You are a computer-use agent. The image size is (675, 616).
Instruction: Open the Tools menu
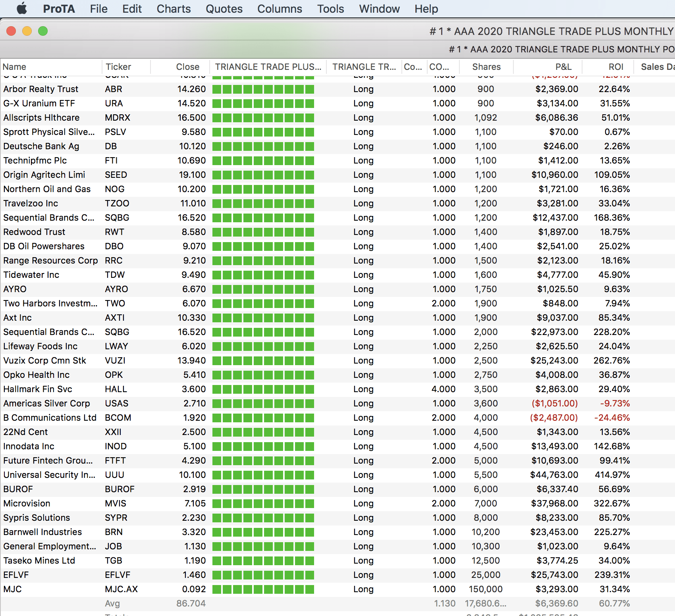pos(330,9)
